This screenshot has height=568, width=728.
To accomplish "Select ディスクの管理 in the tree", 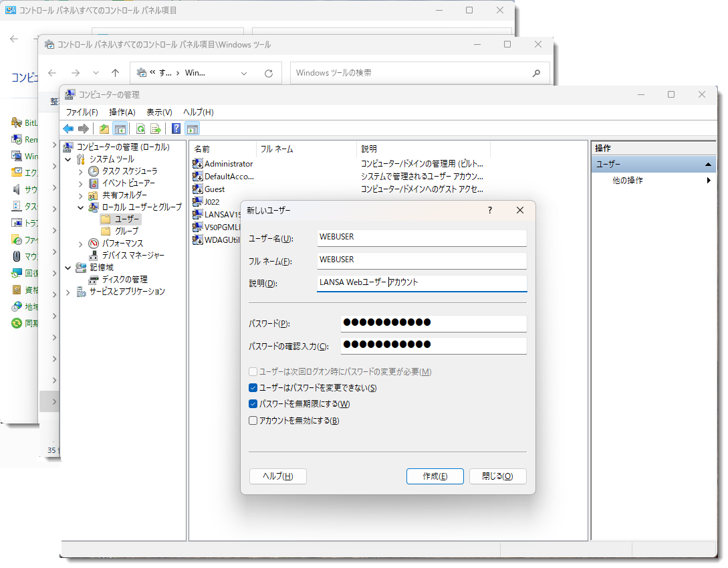I will coord(125,280).
